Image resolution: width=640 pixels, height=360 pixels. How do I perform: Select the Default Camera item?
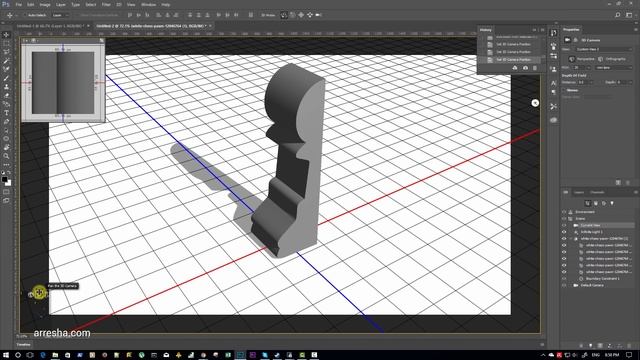(592, 285)
